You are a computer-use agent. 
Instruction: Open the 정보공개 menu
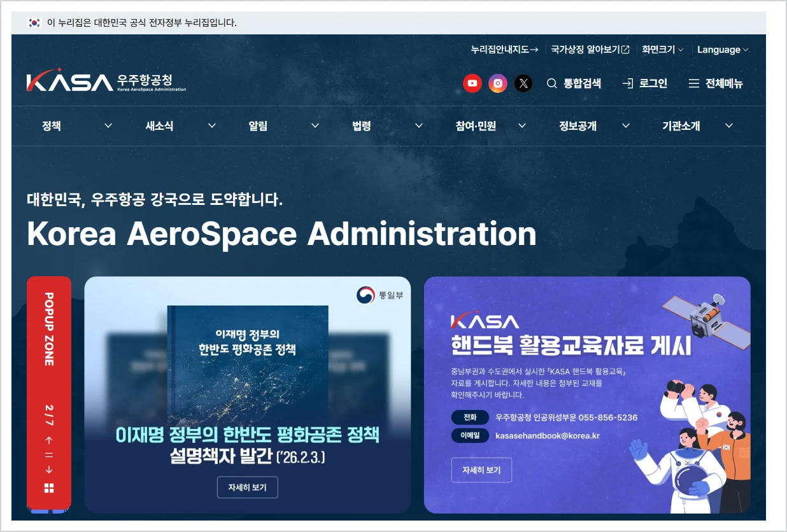click(x=578, y=126)
